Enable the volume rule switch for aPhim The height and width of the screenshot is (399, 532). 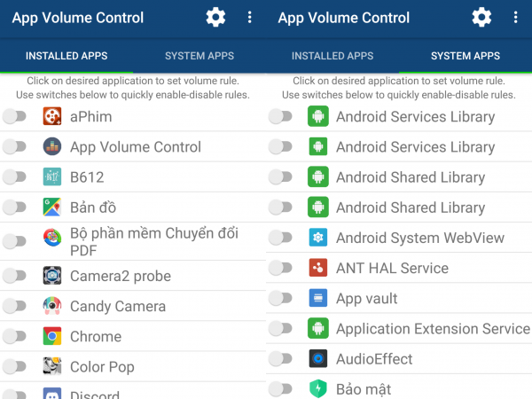pos(14,116)
